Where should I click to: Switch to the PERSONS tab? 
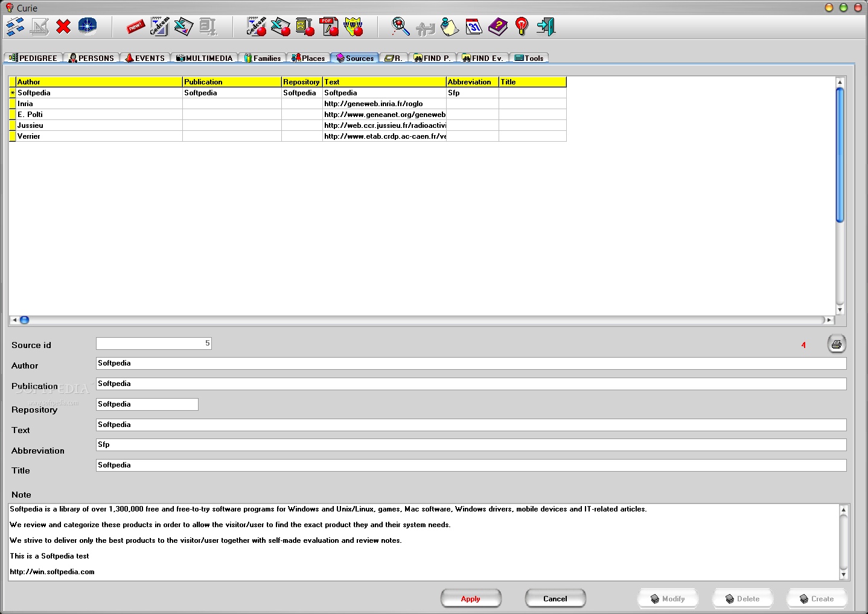pyautogui.click(x=92, y=58)
